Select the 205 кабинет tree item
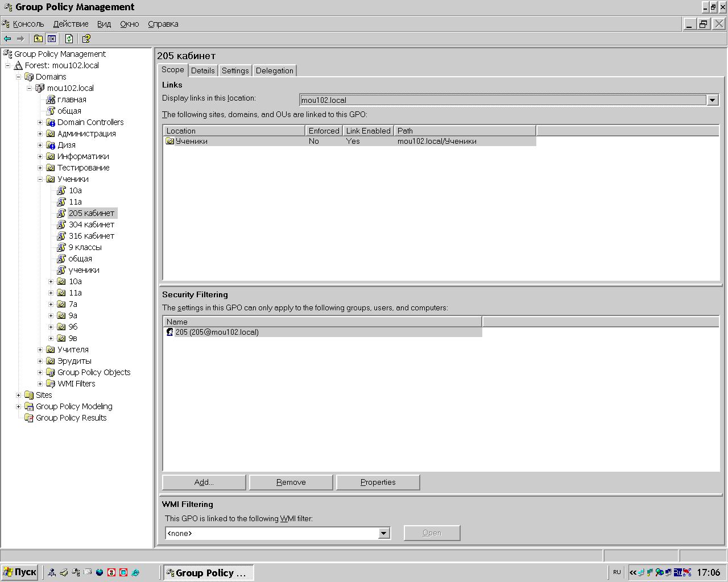This screenshot has width=728, height=582. coord(92,213)
